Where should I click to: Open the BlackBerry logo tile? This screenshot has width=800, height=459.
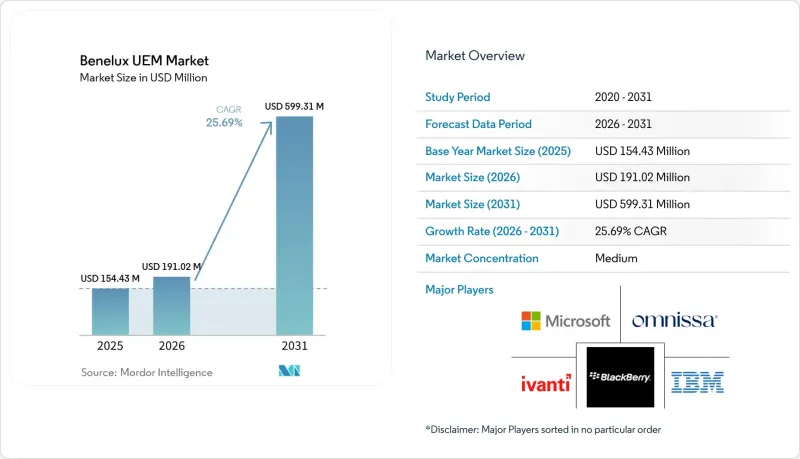click(x=620, y=377)
